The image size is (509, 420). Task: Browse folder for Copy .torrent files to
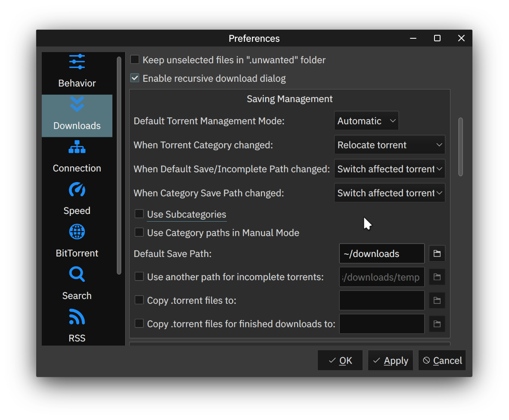[437, 300]
